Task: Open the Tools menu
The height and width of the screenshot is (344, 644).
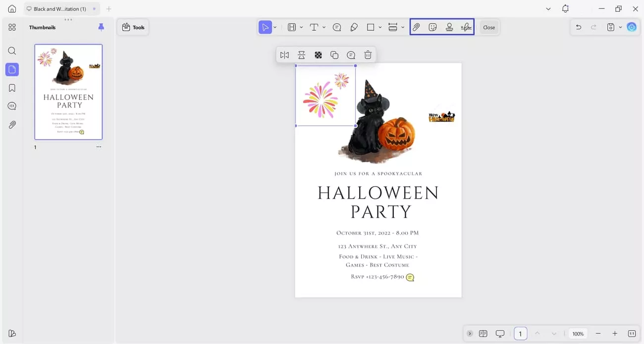Action: pyautogui.click(x=133, y=27)
